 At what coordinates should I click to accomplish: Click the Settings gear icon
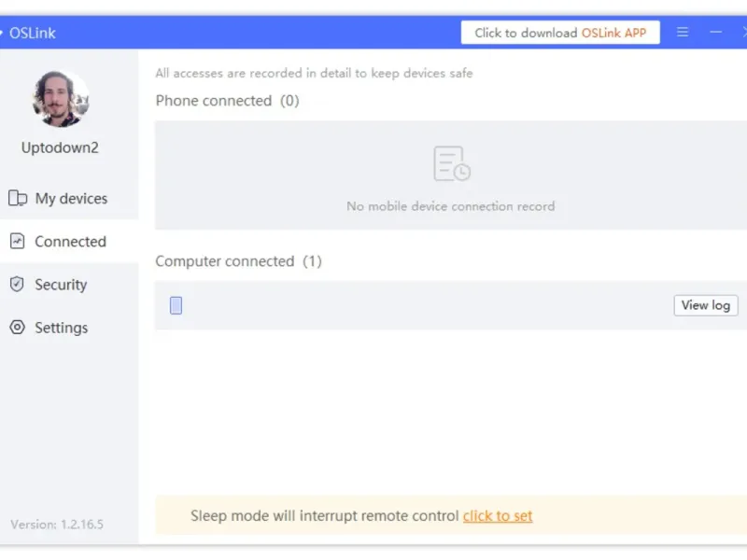(17, 328)
